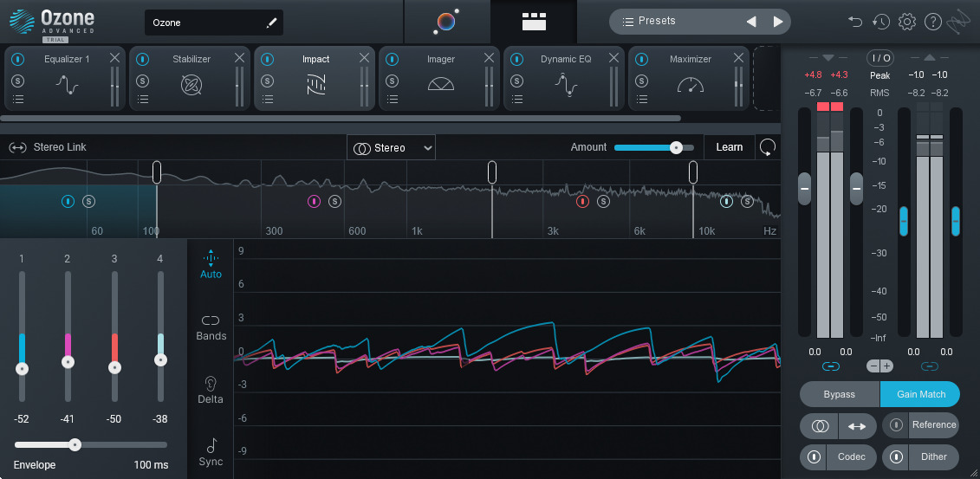Open the Stabilizer module preset list icon

143,100
